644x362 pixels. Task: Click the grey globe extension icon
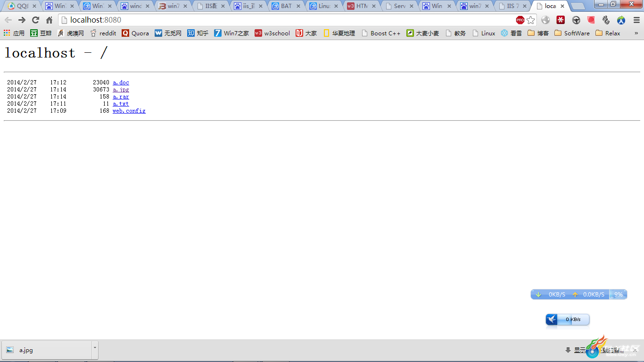[x=545, y=20]
